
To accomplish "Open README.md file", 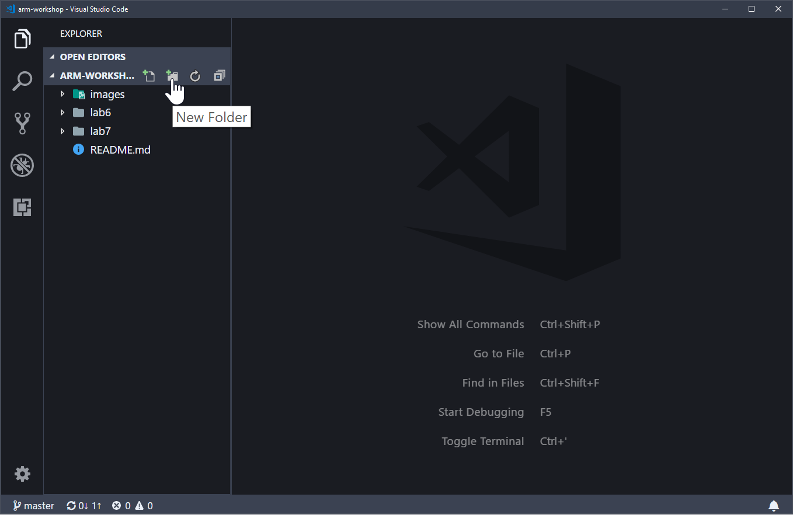I will (120, 149).
